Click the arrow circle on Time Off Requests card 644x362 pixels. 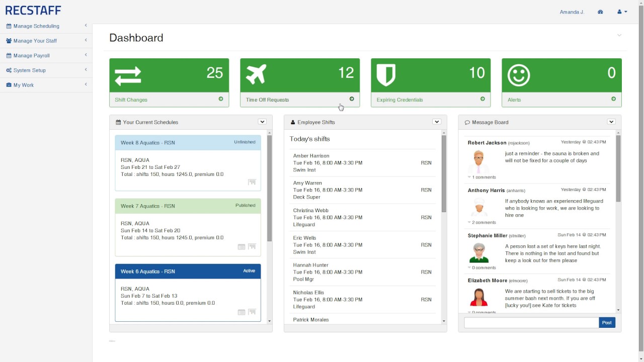point(352,99)
